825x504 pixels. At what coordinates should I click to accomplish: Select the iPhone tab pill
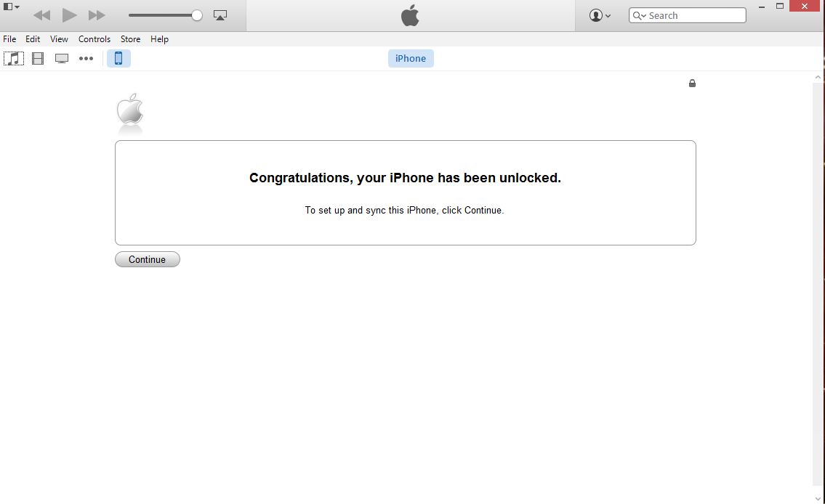[411, 58]
